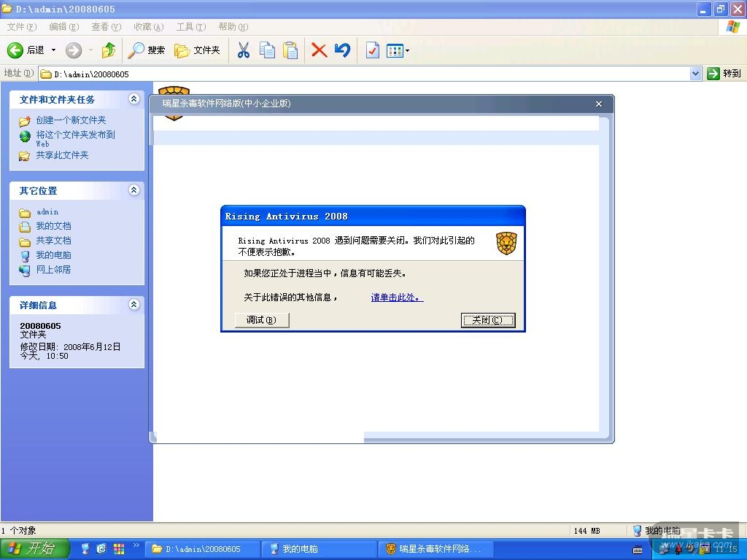Click the red Delete X icon
747x560 pixels.
point(319,50)
